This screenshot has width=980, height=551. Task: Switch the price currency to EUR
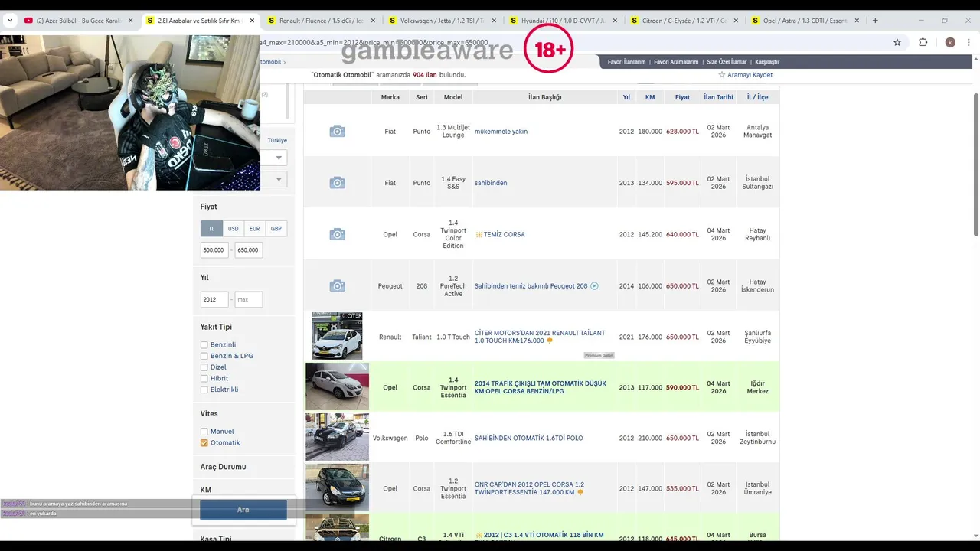(x=254, y=229)
